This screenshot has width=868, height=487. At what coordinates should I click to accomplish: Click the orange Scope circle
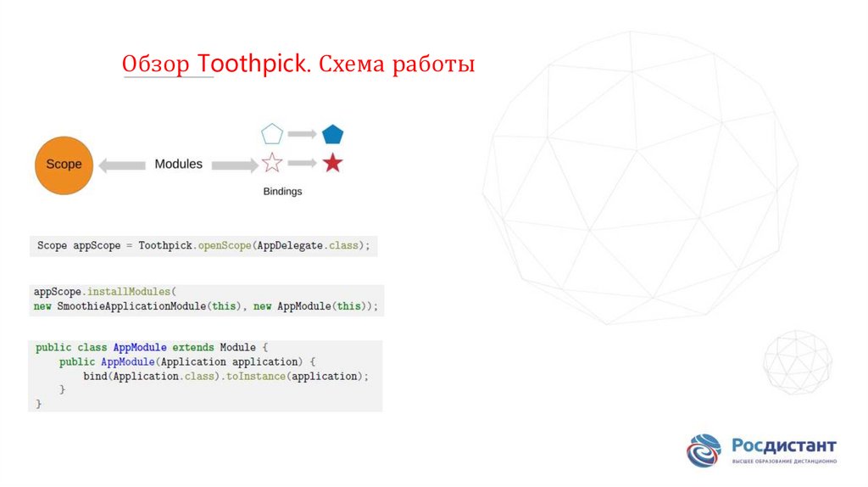point(64,165)
